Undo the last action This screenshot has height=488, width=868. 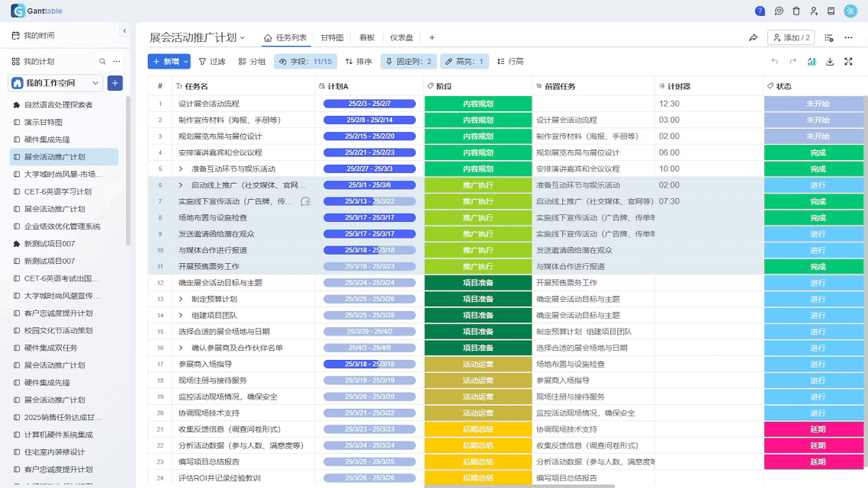[775, 61]
